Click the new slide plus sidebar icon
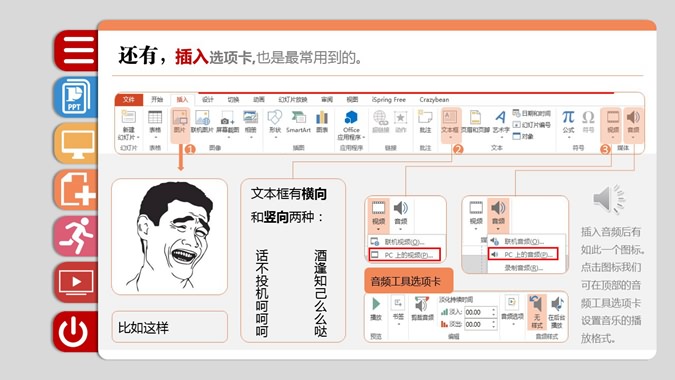 point(77,189)
